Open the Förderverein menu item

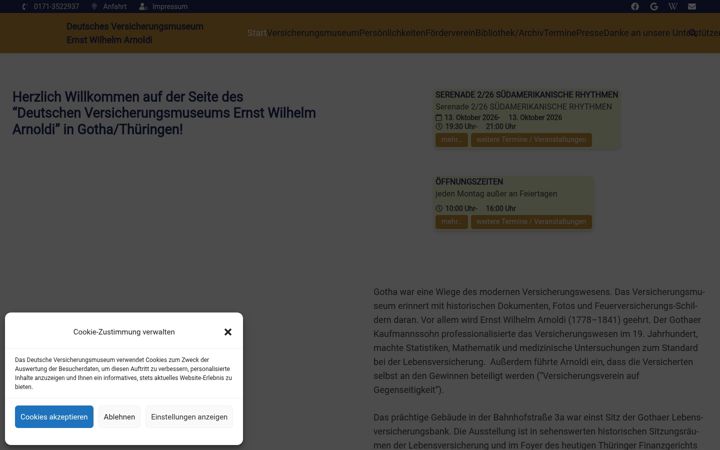(450, 33)
